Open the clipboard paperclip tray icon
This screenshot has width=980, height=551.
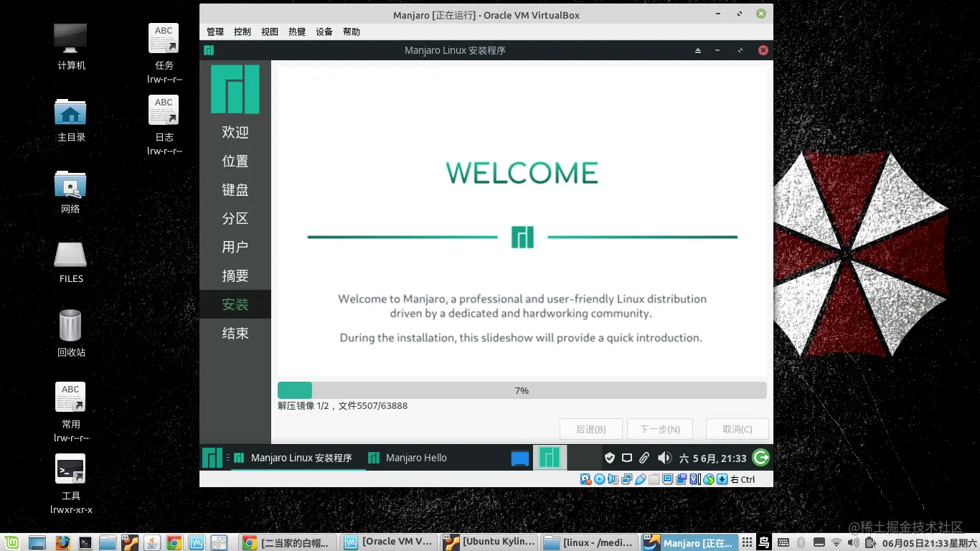point(644,458)
